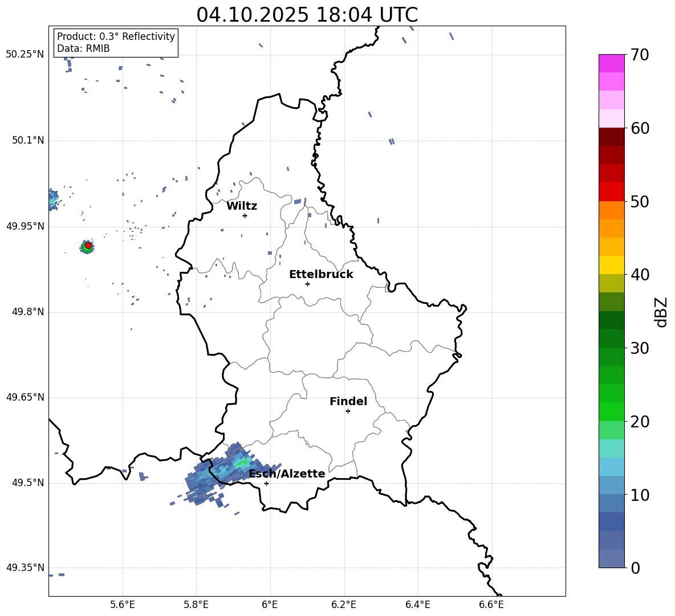Click the cross marker below Wiltz
Image resolution: width=675 pixels, height=616 pixels.
245,215
